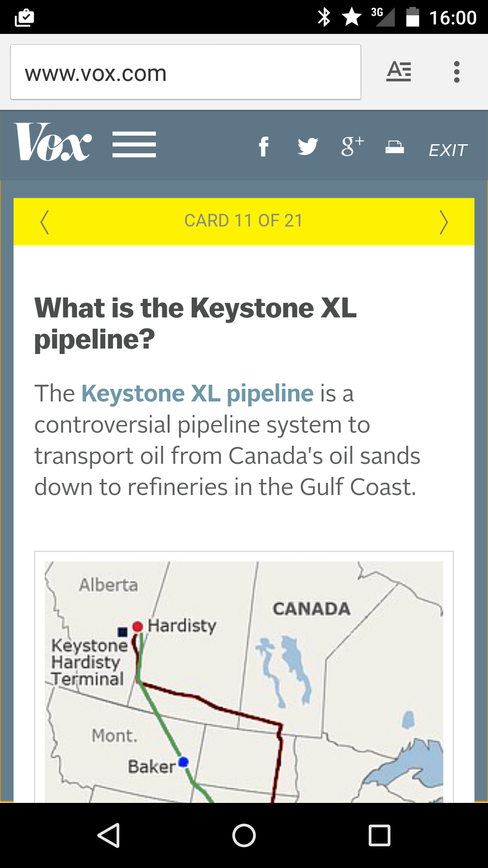The width and height of the screenshot is (488, 868).
Task: Share the card on Facebook
Action: click(264, 146)
